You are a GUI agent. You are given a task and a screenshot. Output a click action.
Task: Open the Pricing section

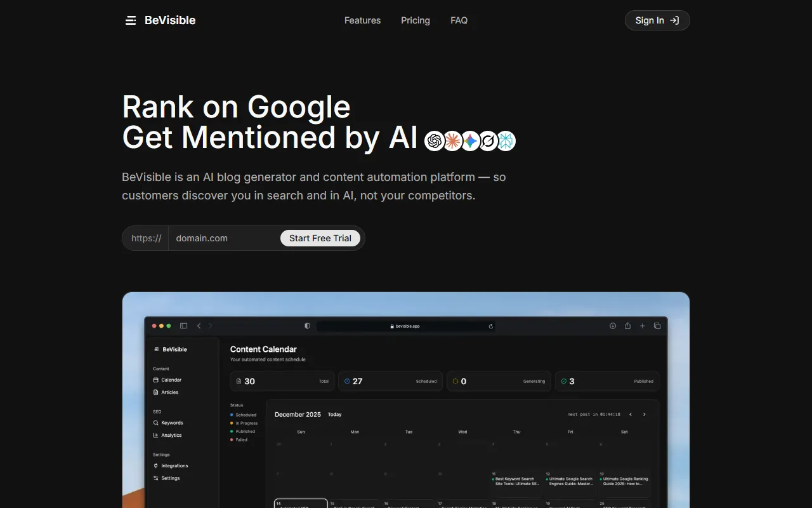[x=416, y=20]
